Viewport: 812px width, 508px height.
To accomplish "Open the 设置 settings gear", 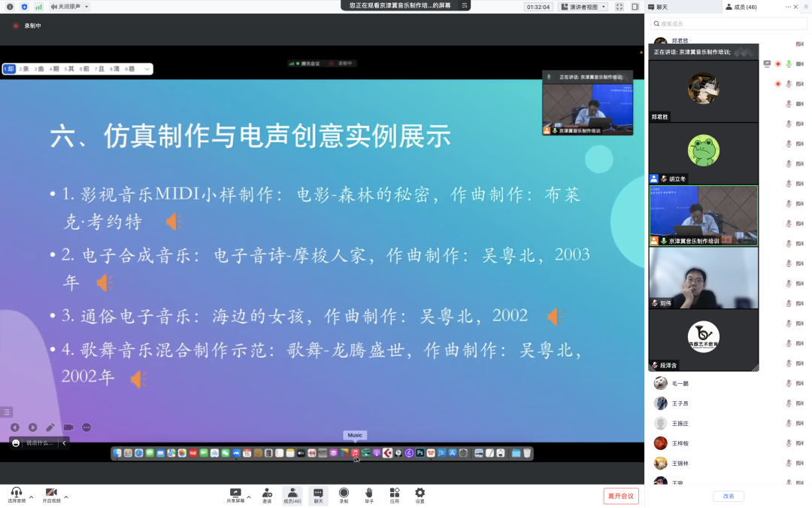I will (x=420, y=494).
